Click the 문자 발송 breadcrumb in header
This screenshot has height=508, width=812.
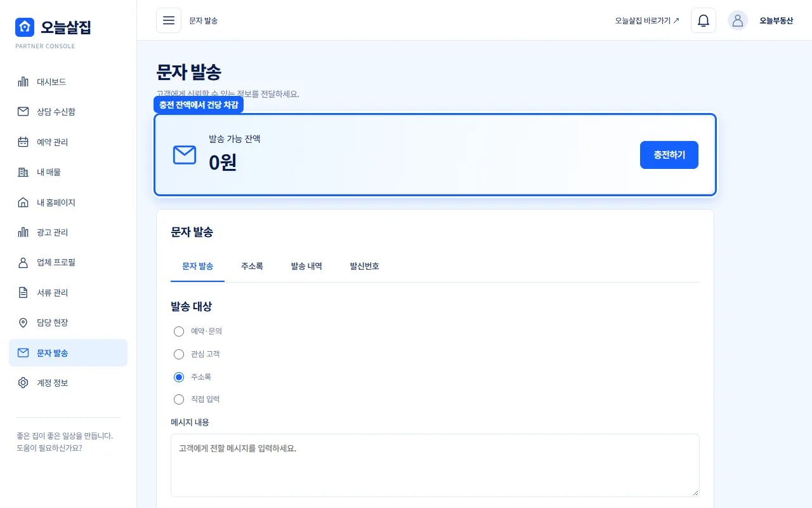[204, 20]
